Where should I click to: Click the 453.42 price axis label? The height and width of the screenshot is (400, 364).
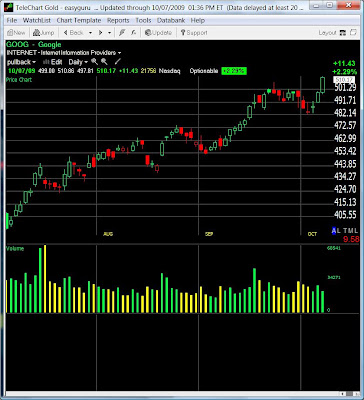[345, 151]
